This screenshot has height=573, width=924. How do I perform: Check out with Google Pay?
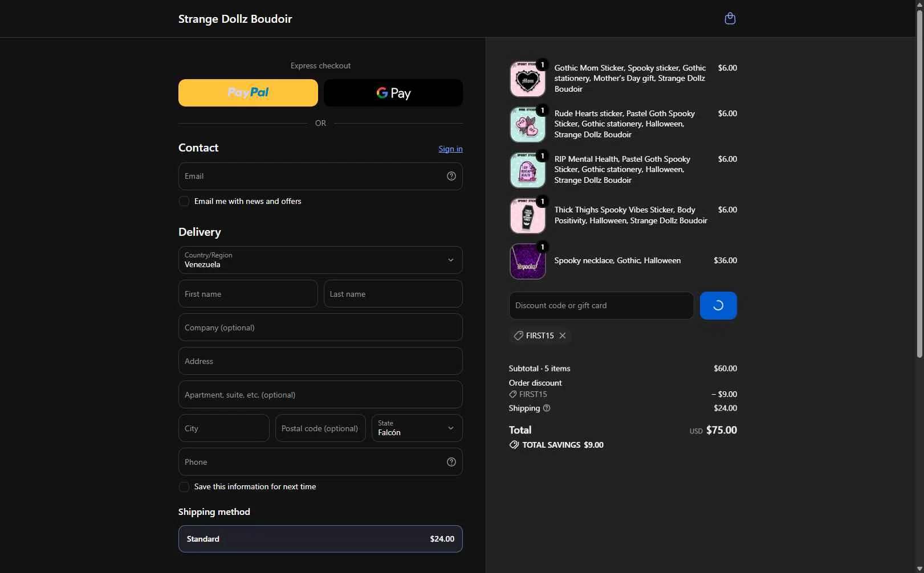click(393, 93)
